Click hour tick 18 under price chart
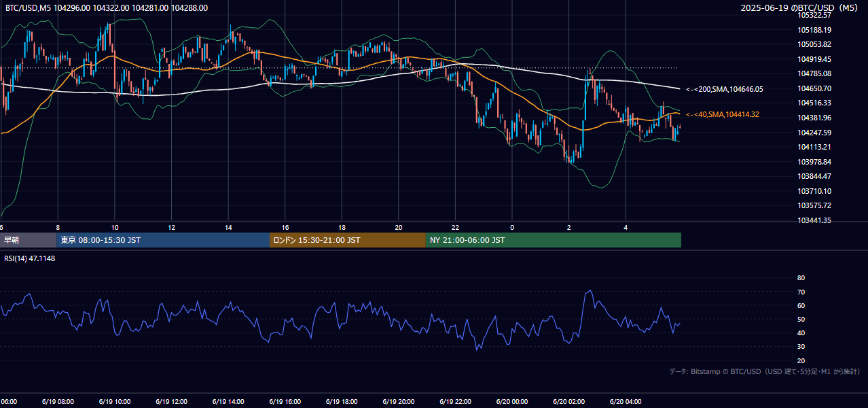The height and width of the screenshot is (408, 868). (342, 227)
